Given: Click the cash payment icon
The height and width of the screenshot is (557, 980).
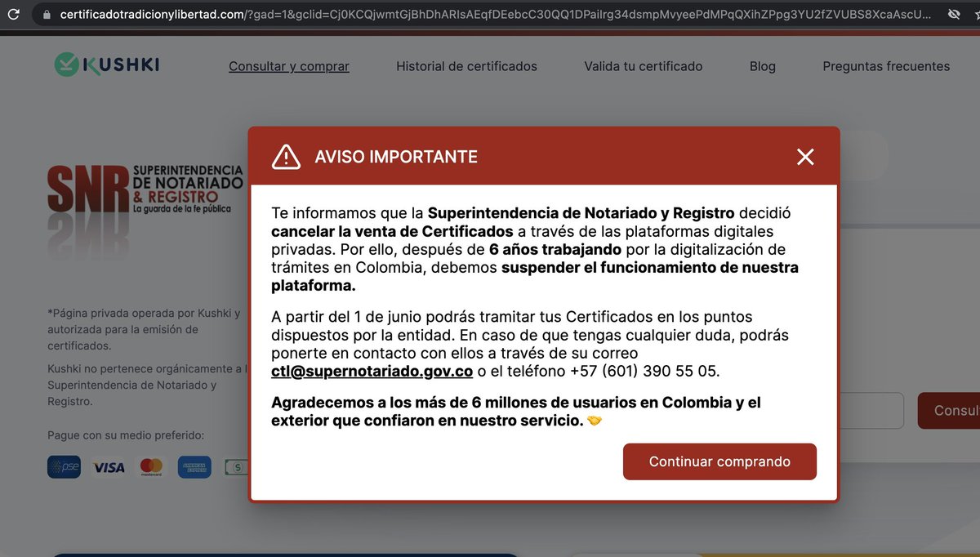Looking at the screenshot, I should pos(236,467).
